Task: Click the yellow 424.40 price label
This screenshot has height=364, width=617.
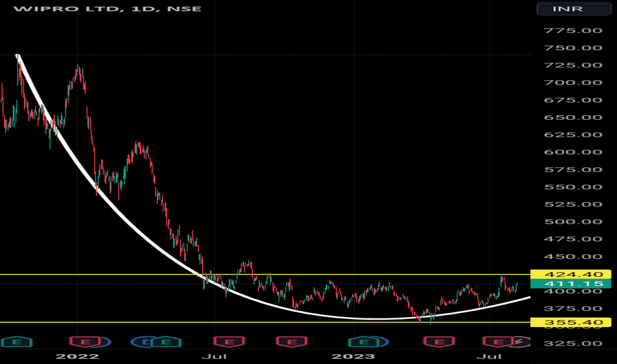Action: (x=571, y=274)
